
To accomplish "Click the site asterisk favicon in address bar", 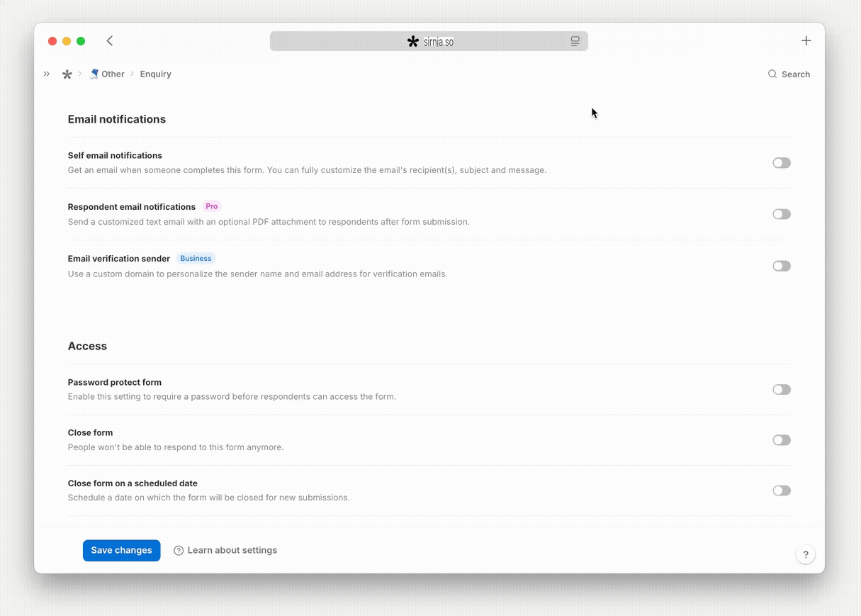I will [413, 42].
